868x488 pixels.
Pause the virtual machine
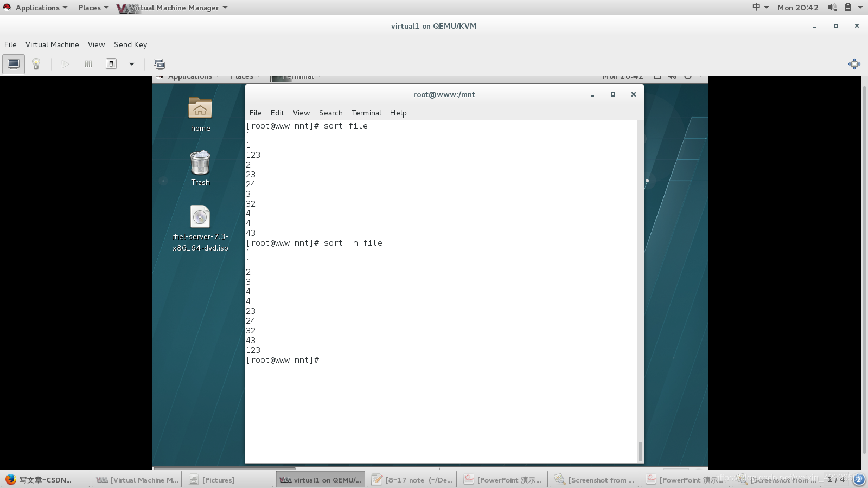pos(88,64)
